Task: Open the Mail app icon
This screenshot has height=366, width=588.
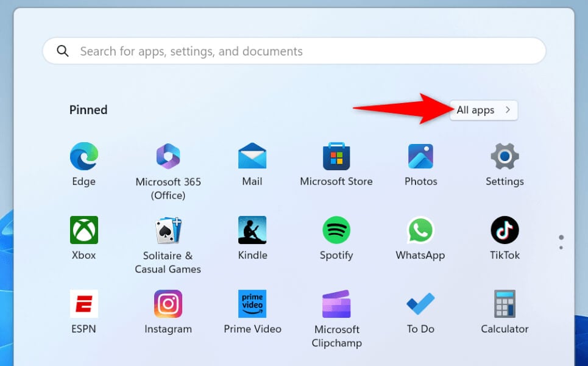Action: pyautogui.click(x=252, y=156)
